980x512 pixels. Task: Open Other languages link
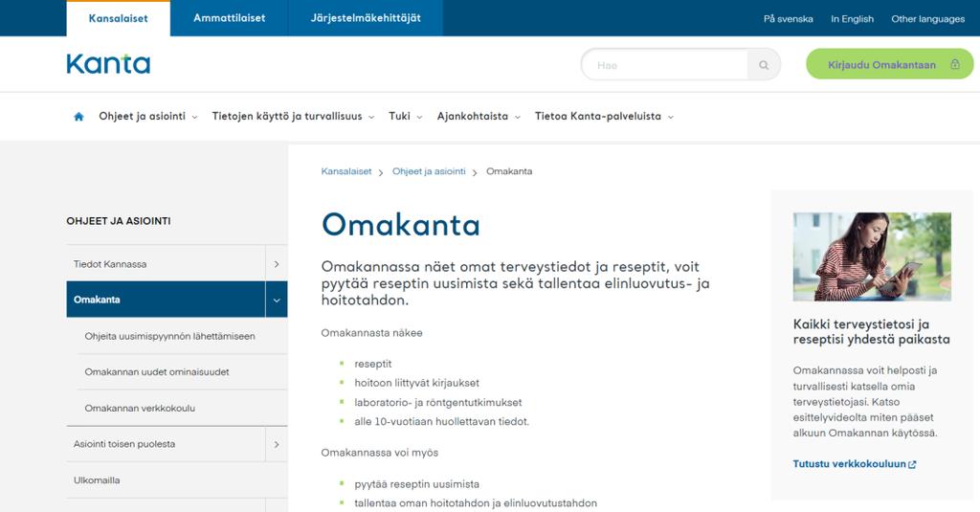927,19
